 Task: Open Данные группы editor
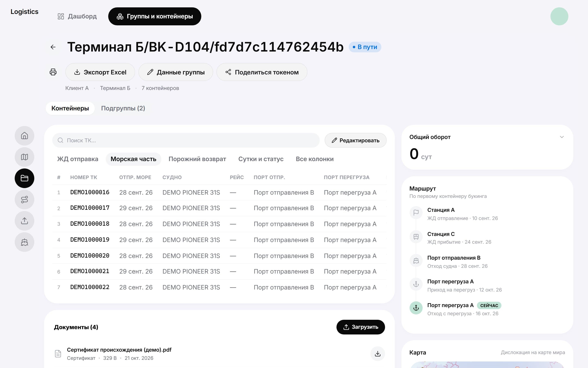[176, 72]
